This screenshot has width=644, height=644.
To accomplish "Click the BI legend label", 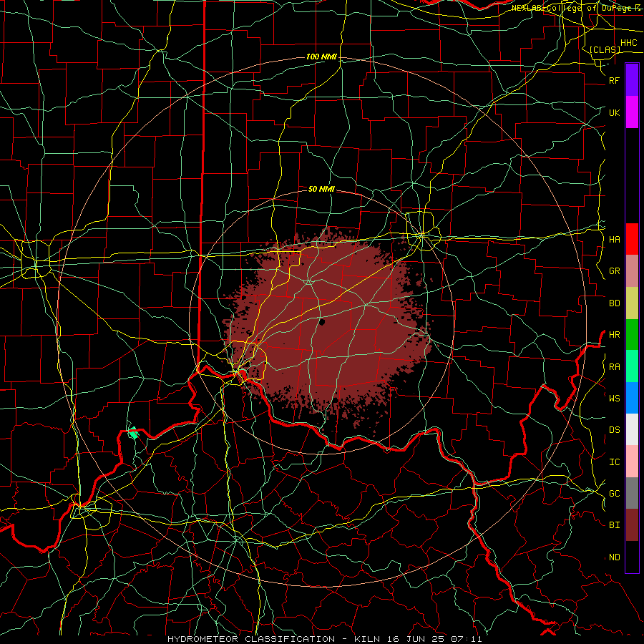I will coord(614,525).
